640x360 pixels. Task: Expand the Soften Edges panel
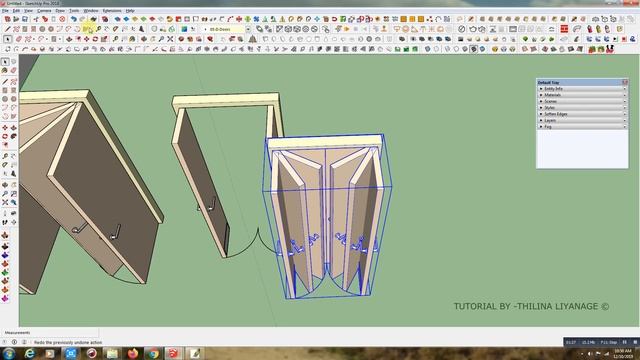point(582,114)
